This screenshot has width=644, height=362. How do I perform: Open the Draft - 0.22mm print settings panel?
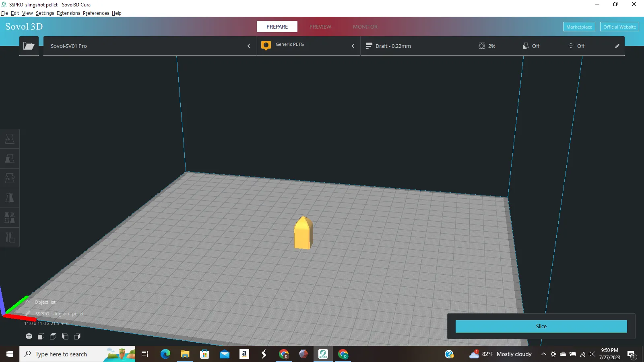tap(493, 46)
